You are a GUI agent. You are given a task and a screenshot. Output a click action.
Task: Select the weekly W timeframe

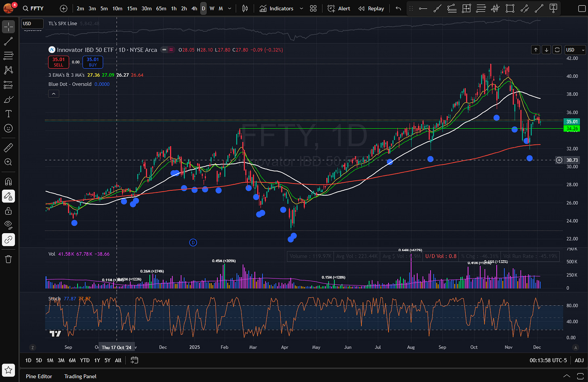tap(212, 8)
